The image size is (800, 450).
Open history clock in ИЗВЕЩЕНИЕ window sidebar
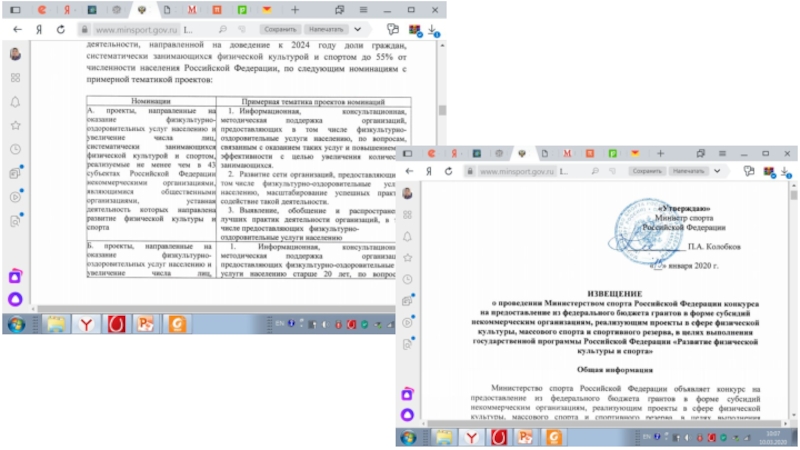point(407,279)
